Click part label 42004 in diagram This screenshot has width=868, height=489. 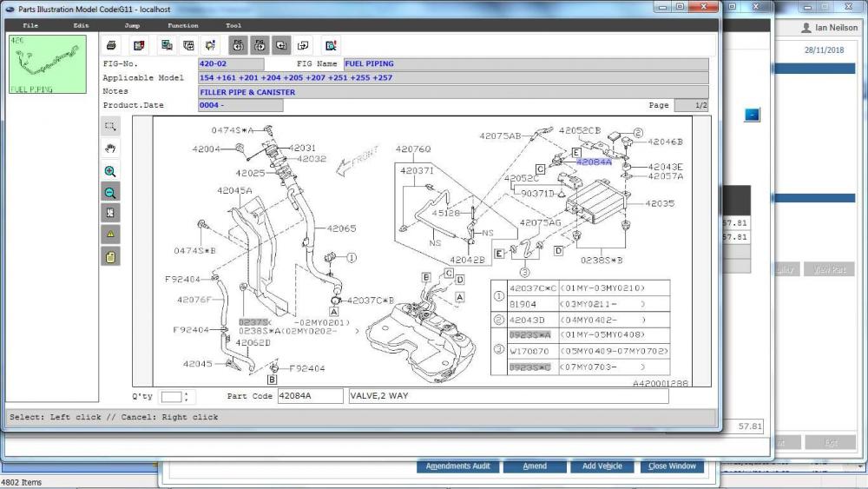206,149
